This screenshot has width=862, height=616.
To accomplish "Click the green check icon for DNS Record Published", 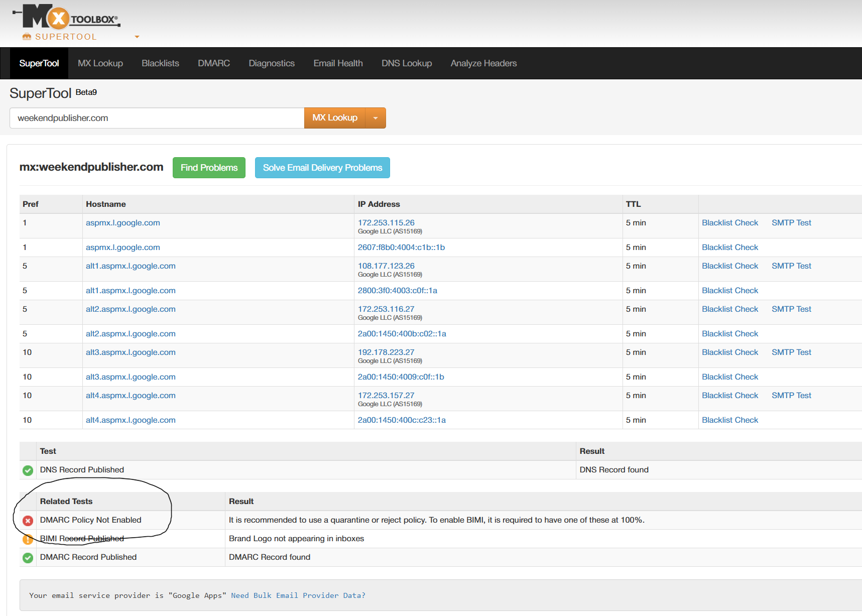I will (x=28, y=470).
